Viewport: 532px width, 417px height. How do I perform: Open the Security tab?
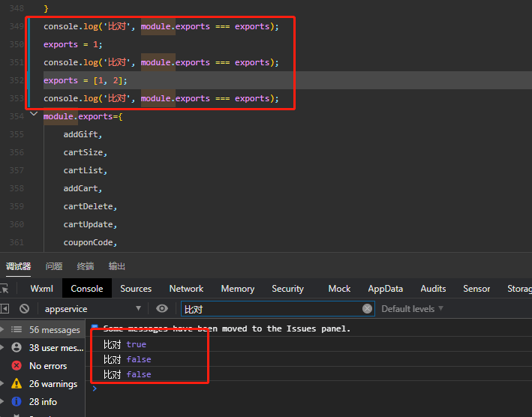[x=287, y=289]
